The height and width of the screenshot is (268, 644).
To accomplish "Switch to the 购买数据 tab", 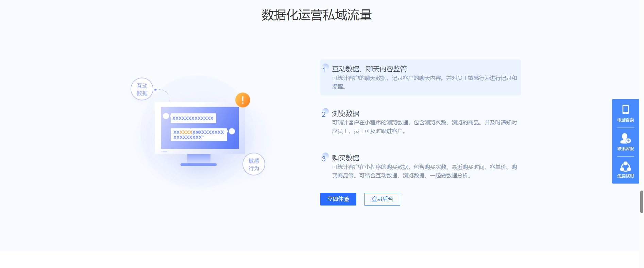I will click(345, 158).
